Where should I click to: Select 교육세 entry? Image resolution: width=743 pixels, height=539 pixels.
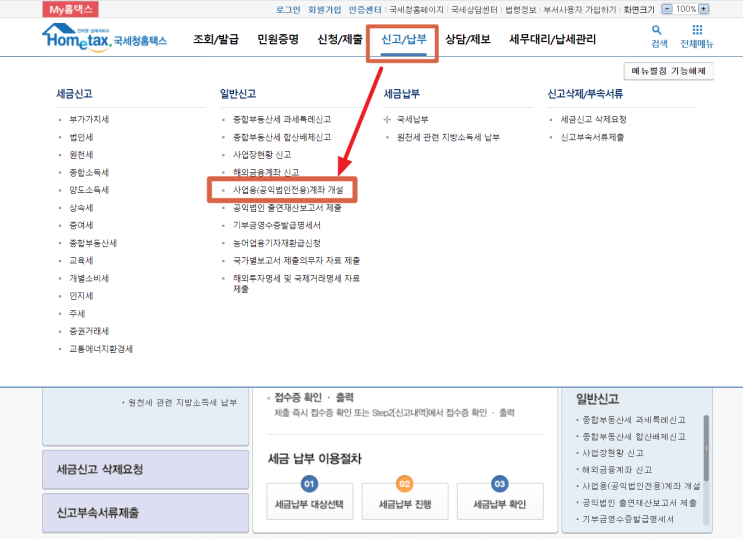[82, 261]
